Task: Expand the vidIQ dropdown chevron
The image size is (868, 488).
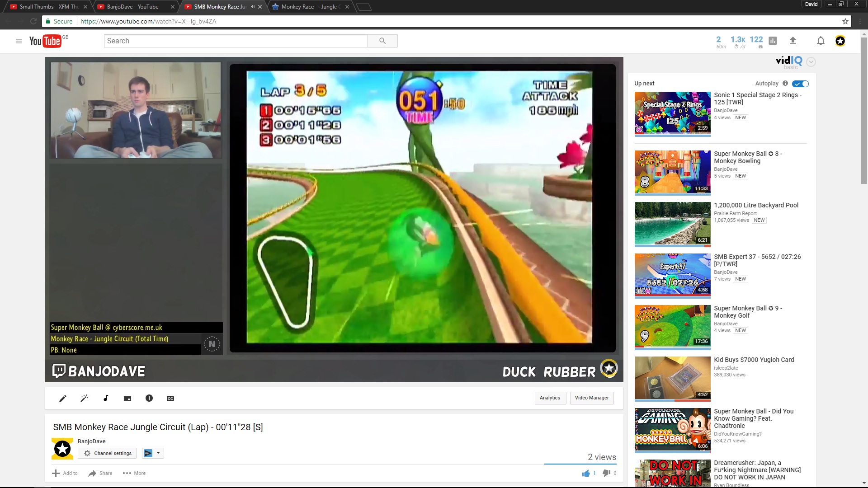Action: click(x=811, y=62)
